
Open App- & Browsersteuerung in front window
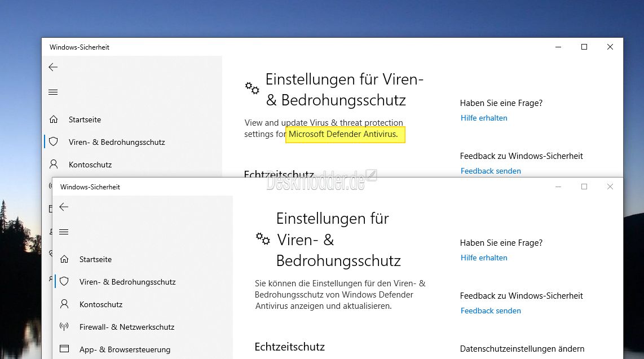(125, 350)
